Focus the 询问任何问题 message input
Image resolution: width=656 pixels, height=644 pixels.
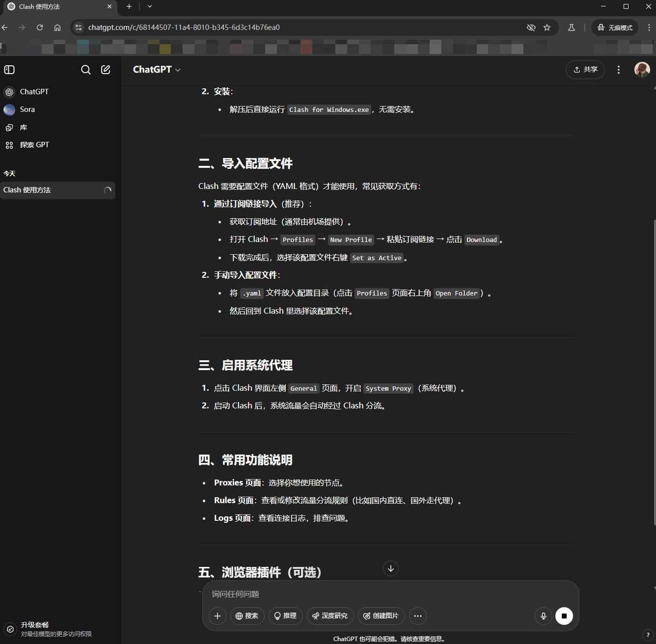click(x=390, y=594)
